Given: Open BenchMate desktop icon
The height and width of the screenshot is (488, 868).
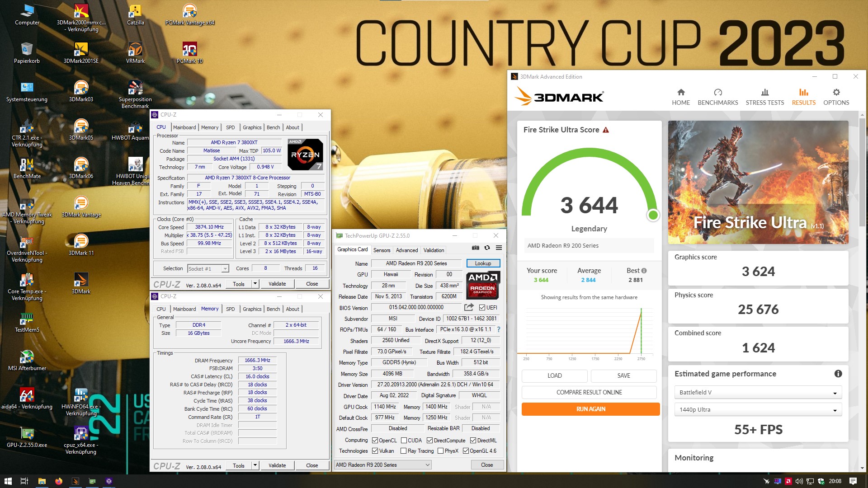Looking at the screenshot, I should (27, 168).
